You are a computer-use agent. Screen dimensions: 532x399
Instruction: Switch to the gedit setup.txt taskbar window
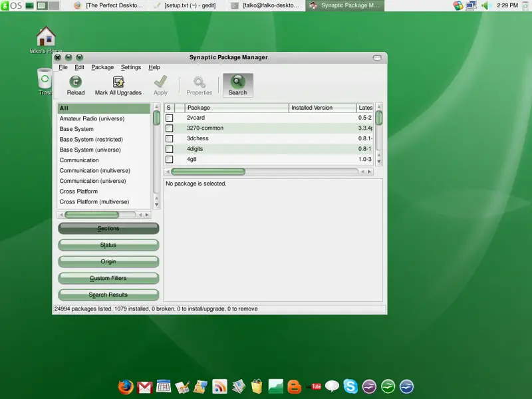[186, 5]
